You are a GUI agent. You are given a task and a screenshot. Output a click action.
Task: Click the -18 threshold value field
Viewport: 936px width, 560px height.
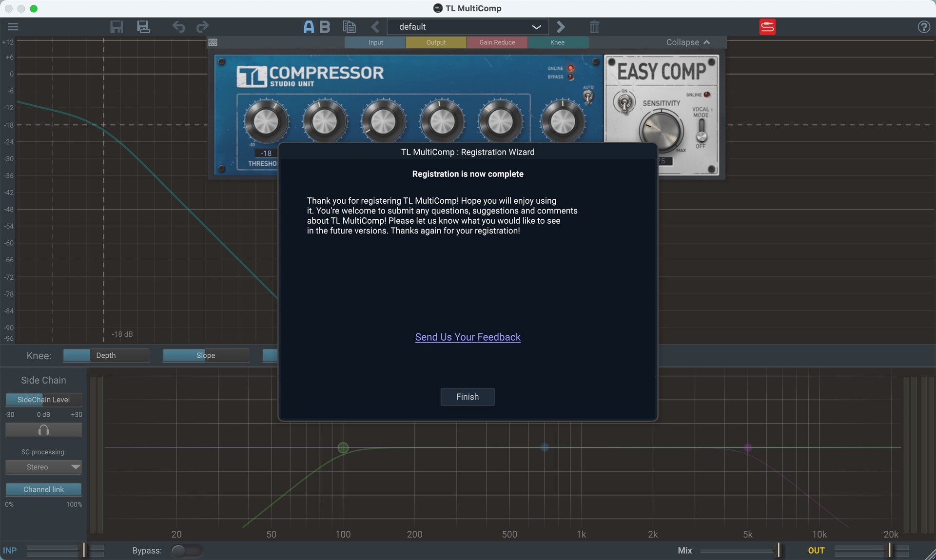click(x=266, y=153)
